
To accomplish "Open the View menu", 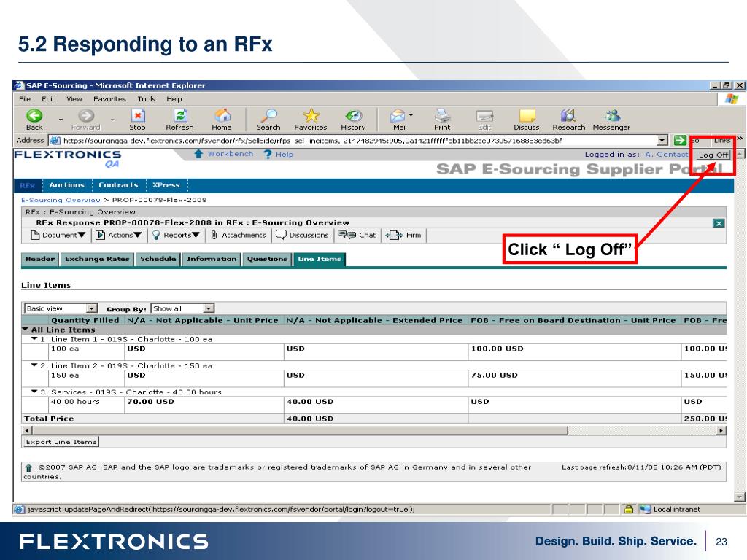I will coord(74,99).
